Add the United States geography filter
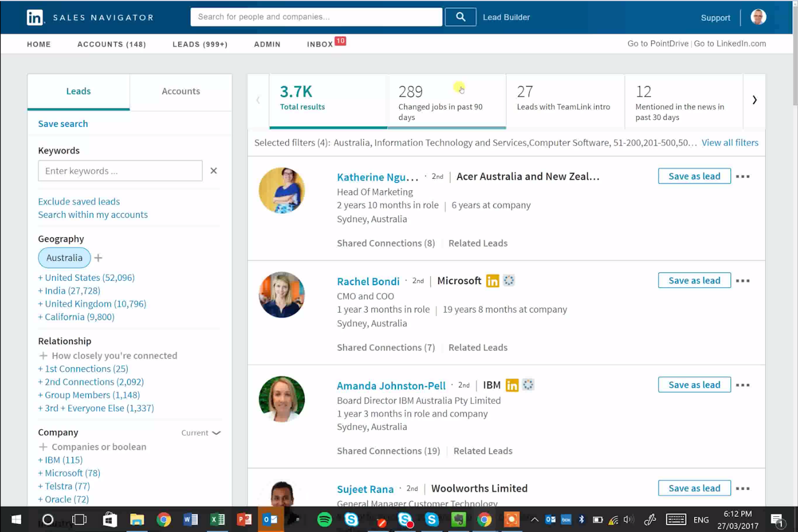The height and width of the screenshot is (532, 798). 86,278
